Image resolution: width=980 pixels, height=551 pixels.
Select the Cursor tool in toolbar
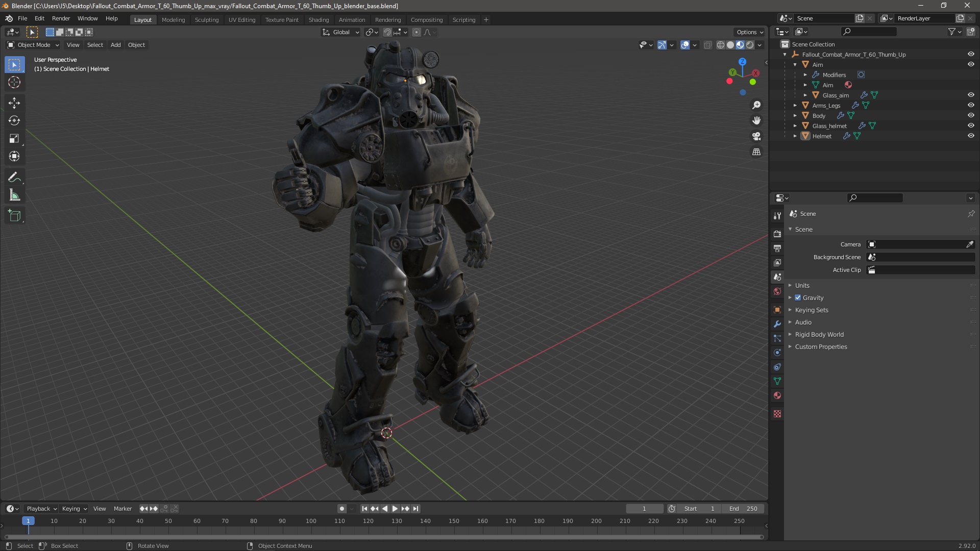point(14,82)
